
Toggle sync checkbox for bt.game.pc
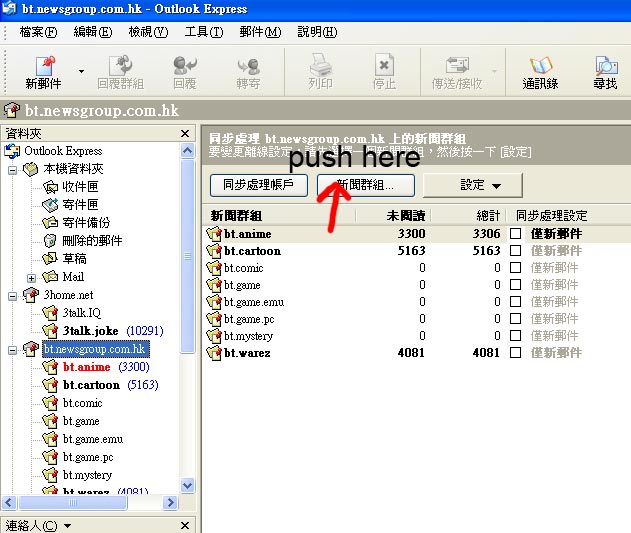coord(516,319)
